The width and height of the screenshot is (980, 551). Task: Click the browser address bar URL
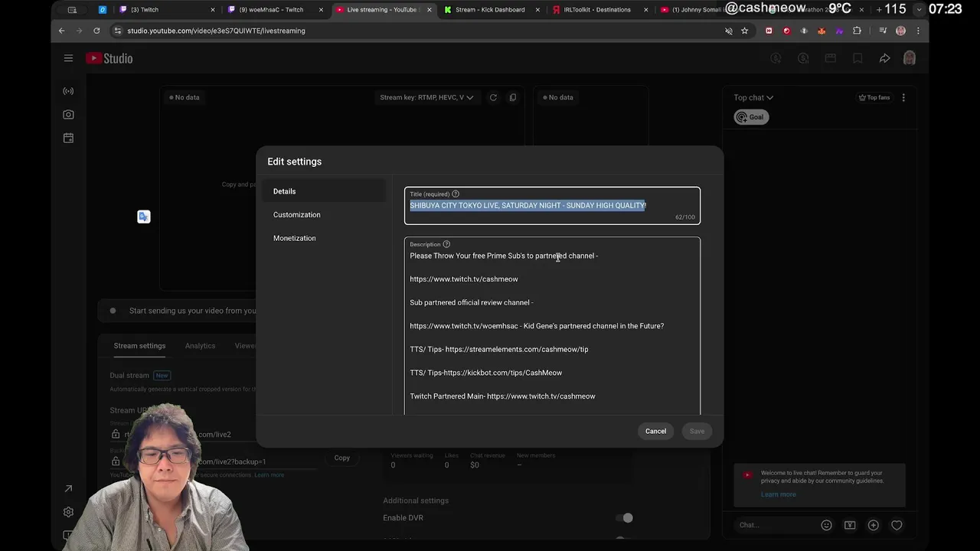[x=216, y=31]
